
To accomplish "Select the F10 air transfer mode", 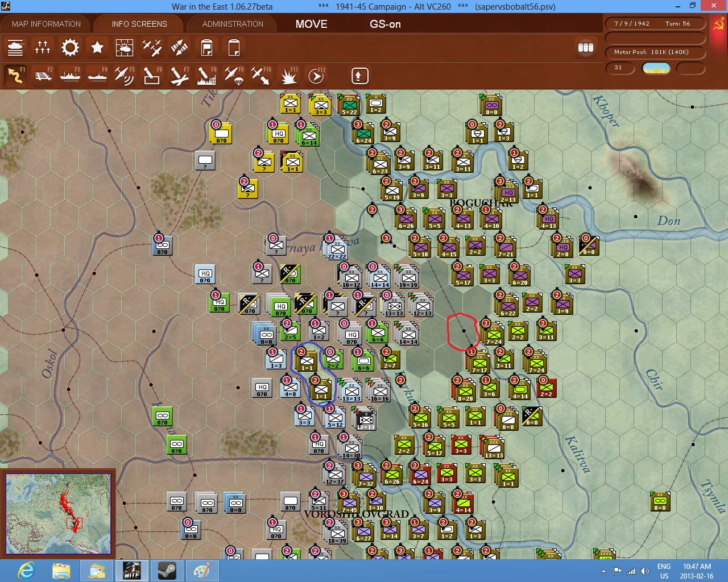I will coord(261,76).
